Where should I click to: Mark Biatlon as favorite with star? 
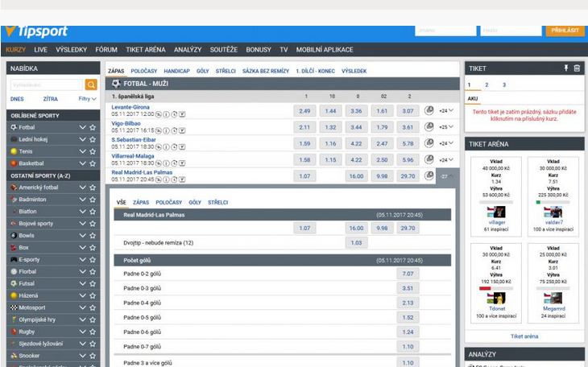[x=93, y=212]
